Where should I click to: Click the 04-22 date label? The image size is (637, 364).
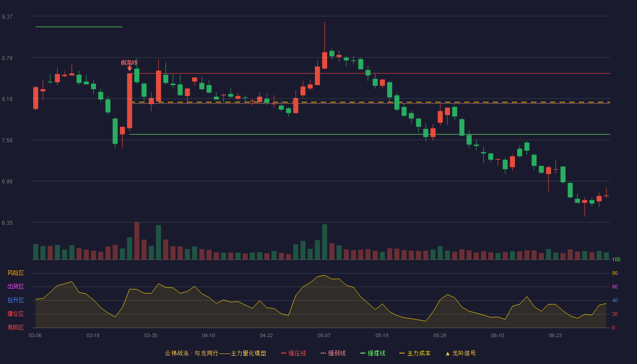(x=266, y=335)
